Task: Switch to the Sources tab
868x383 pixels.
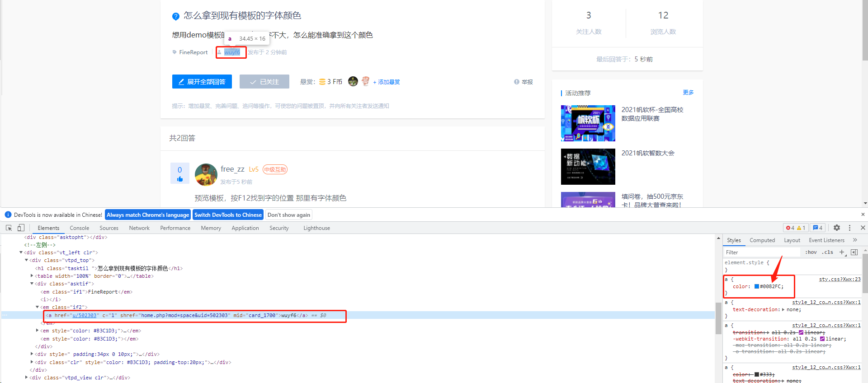Action: tap(109, 228)
